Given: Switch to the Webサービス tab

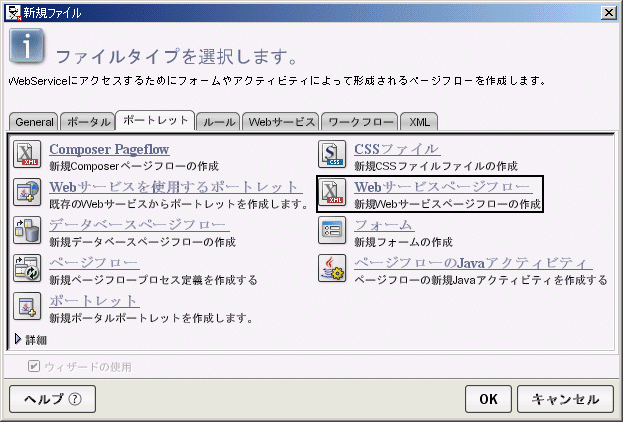Looking at the screenshot, I should [281, 122].
